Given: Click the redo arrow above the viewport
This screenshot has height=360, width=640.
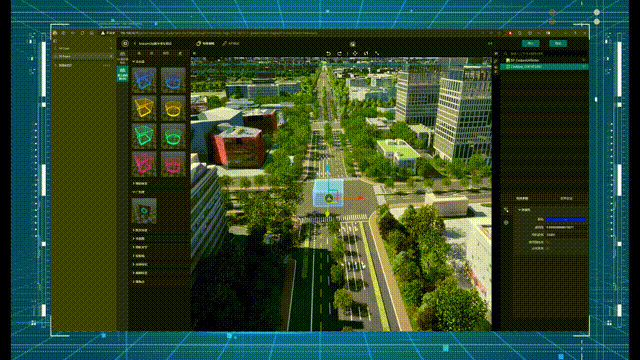Looking at the screenshot, I should (x=339, y=53).
